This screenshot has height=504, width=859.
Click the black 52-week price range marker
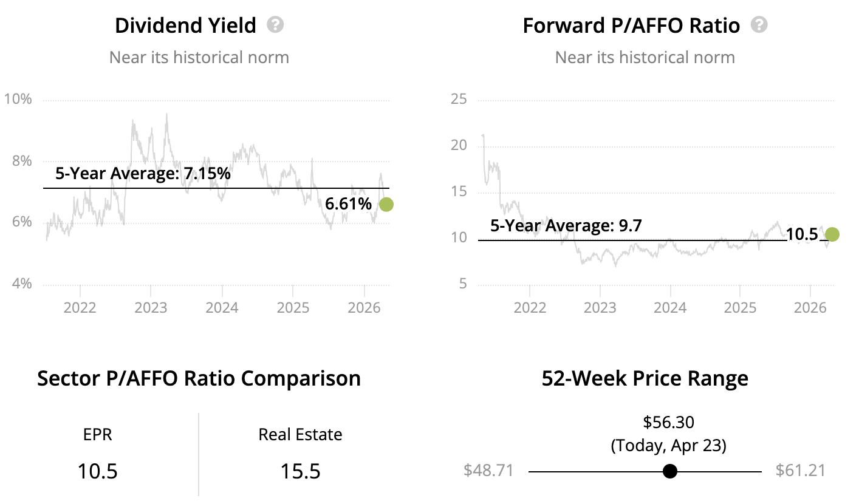tap(670, 471)
